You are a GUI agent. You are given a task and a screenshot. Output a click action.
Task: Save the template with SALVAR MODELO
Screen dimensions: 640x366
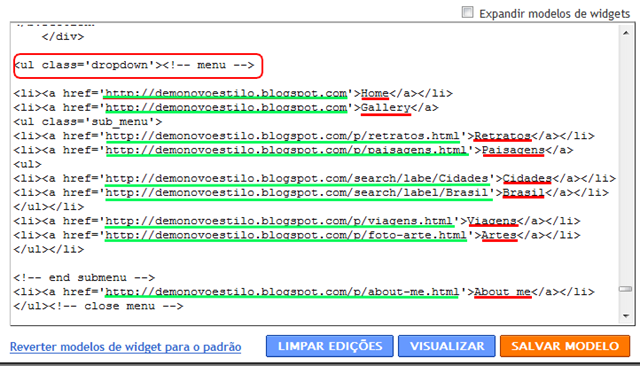[x=565, y=346]
